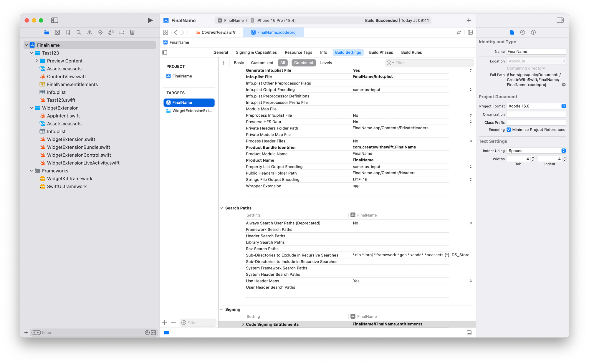Open the History inspector clock icon
Screen dimensions: 589x364
(x=522, y=32)
